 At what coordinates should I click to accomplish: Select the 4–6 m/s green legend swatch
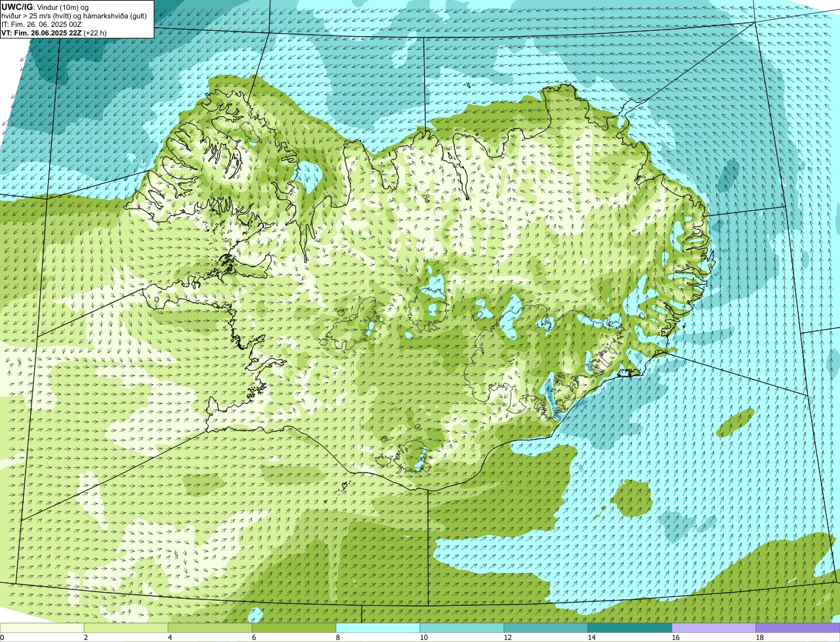coord(210,628)
